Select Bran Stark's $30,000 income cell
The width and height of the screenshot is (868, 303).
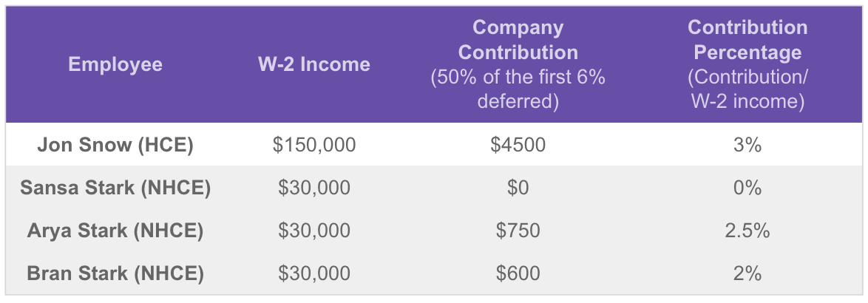[314, 273]
